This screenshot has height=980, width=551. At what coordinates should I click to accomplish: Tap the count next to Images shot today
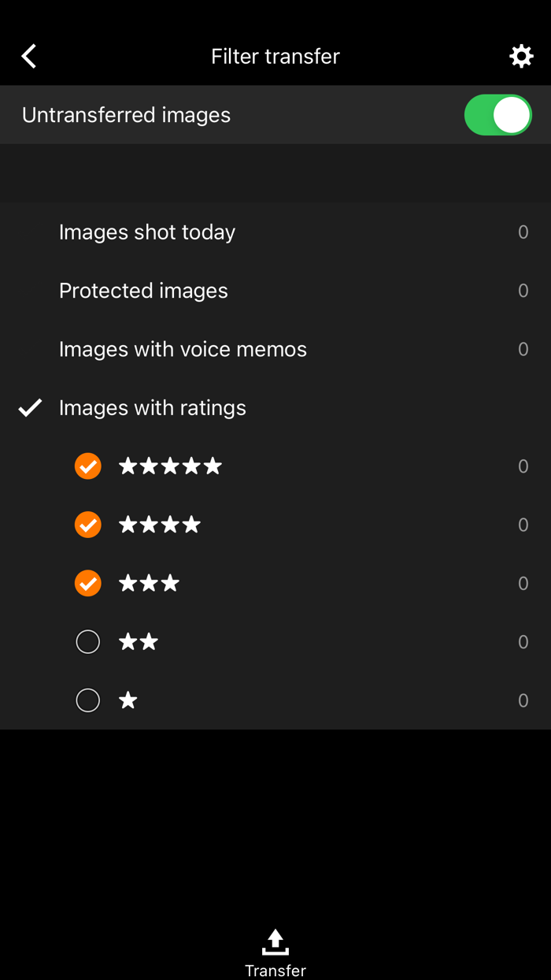(523, 232)
